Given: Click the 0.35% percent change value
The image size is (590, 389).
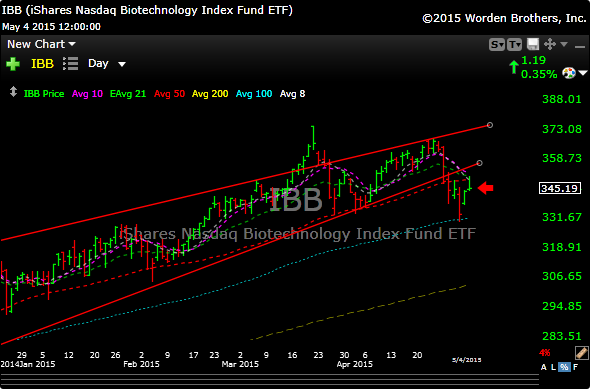Looking at the screenshot, I should (x=539, y=74).
